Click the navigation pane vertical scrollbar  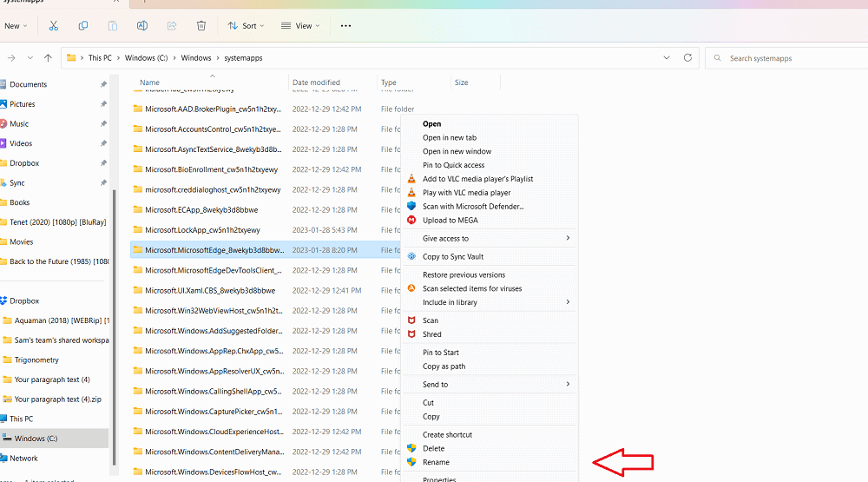114,327
